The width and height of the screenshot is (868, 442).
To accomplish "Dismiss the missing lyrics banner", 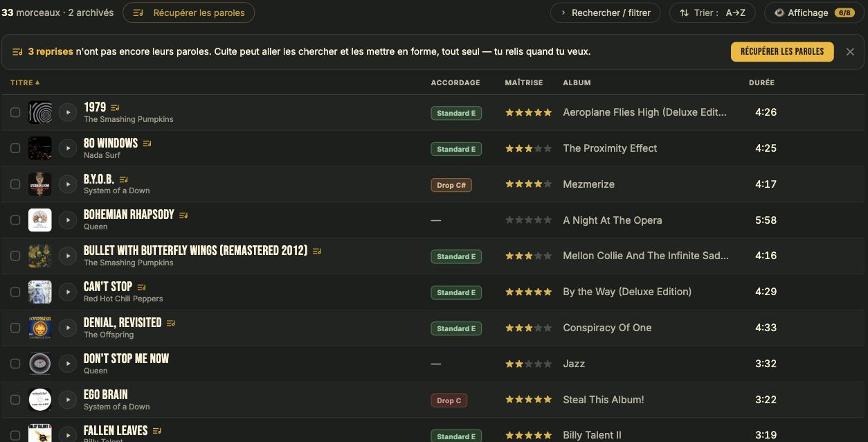I will [x=850, y=52].
